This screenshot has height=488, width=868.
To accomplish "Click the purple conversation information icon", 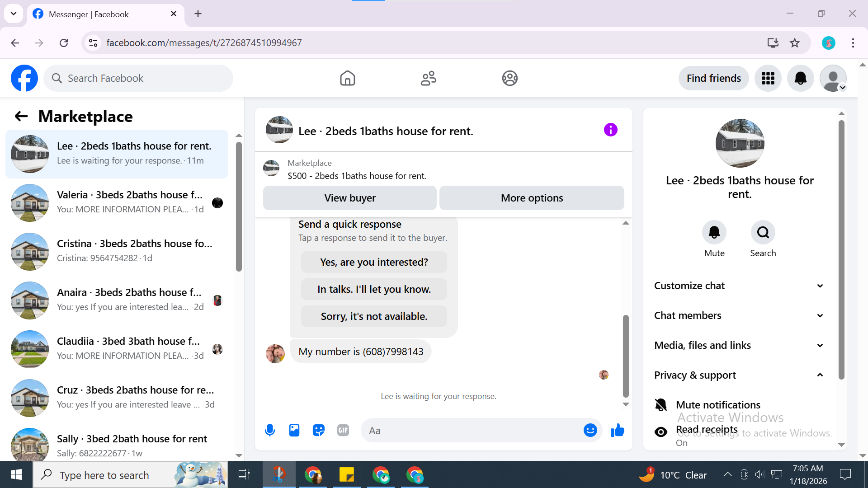I will (610, 130).
